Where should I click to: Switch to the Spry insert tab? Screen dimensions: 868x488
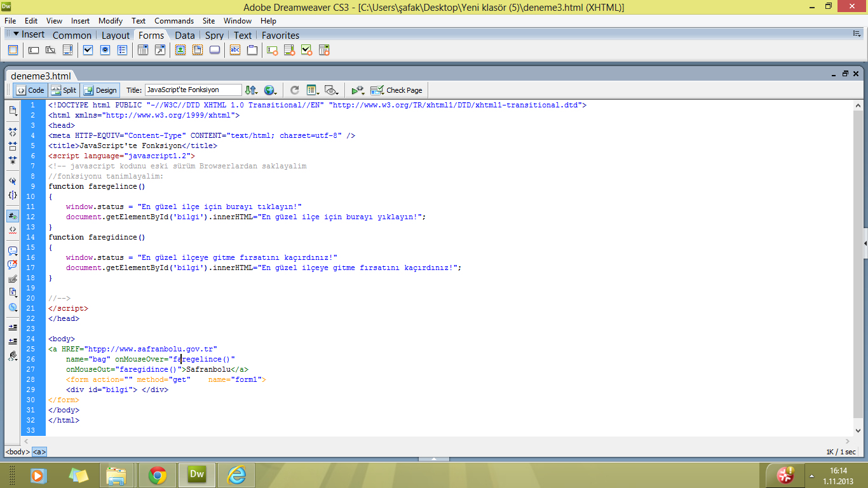(214, 36)
